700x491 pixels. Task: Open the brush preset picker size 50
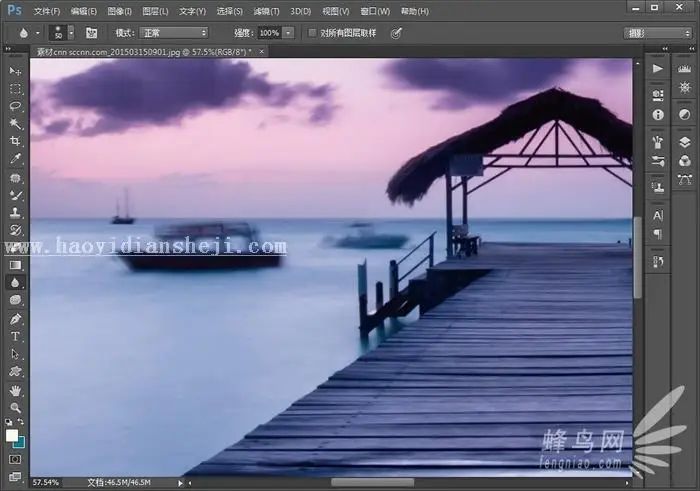71,33
